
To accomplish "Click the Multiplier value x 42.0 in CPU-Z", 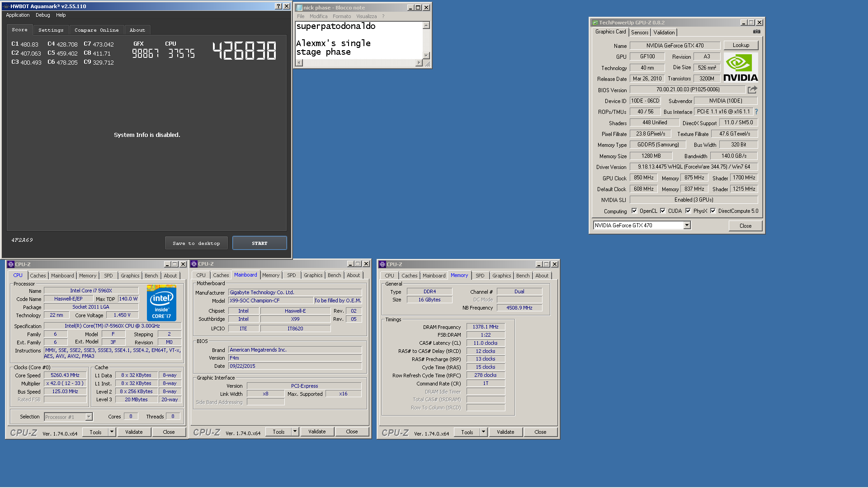I will pos(65,384).
